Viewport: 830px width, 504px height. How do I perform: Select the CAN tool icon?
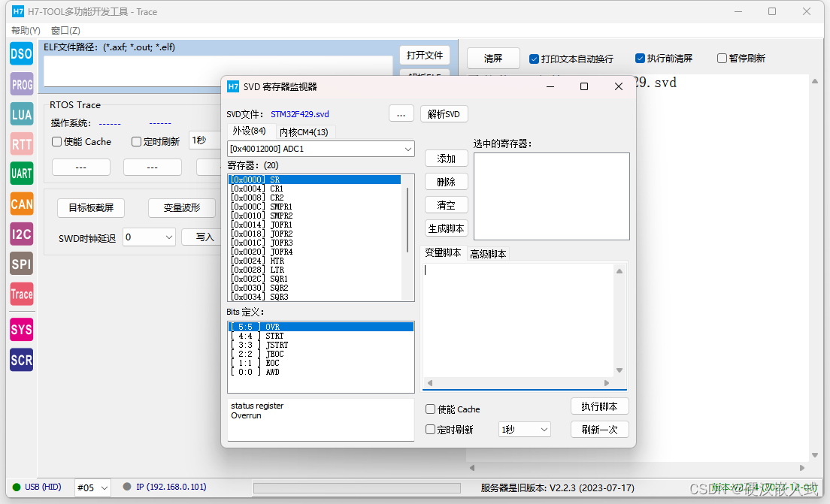coord(20,204)
